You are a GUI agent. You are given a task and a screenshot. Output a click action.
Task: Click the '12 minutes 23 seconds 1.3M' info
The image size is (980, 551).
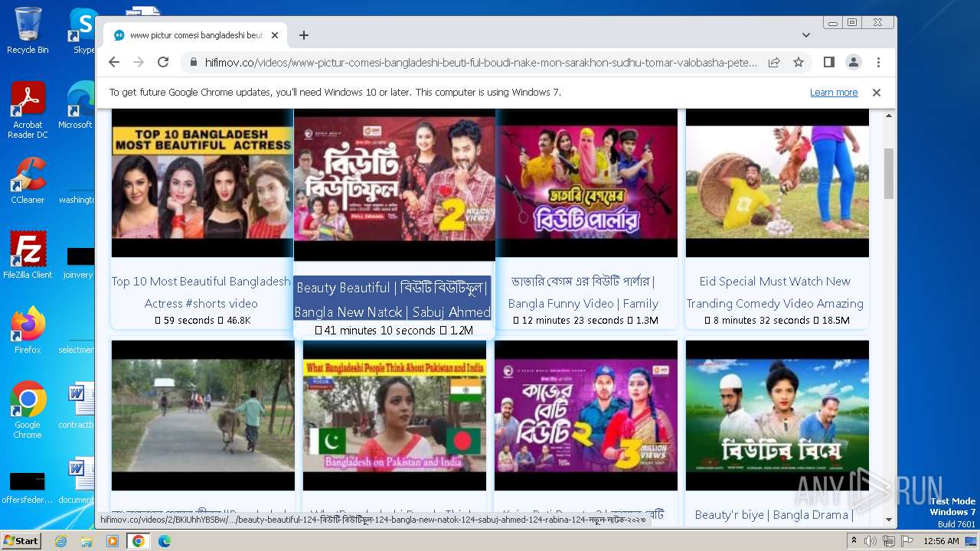coord(586,321)
